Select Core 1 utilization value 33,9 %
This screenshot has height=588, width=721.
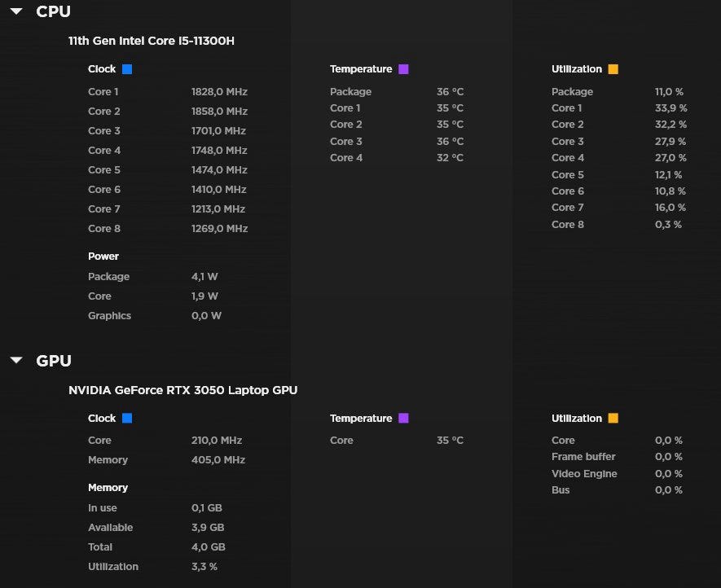tap(670, 108)
